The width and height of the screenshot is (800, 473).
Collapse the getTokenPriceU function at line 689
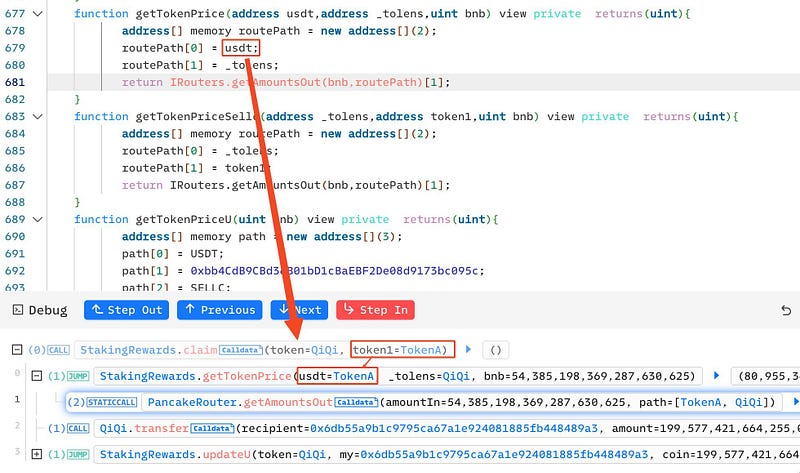point(38,219)
